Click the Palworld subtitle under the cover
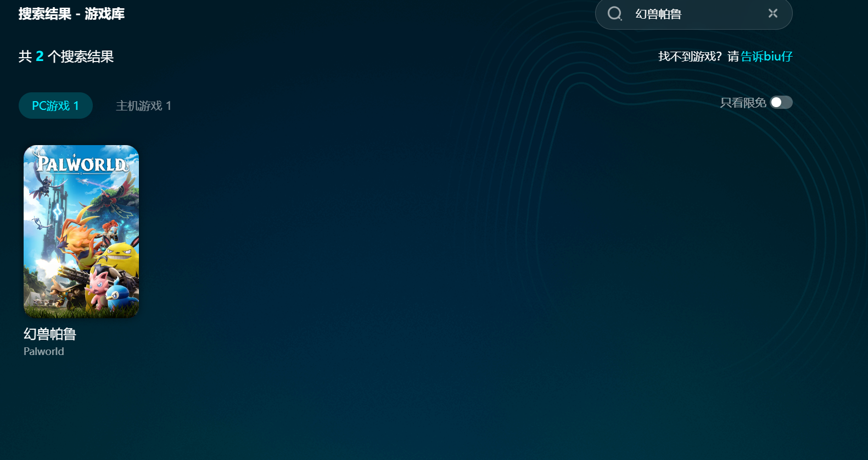 point(44,351)
